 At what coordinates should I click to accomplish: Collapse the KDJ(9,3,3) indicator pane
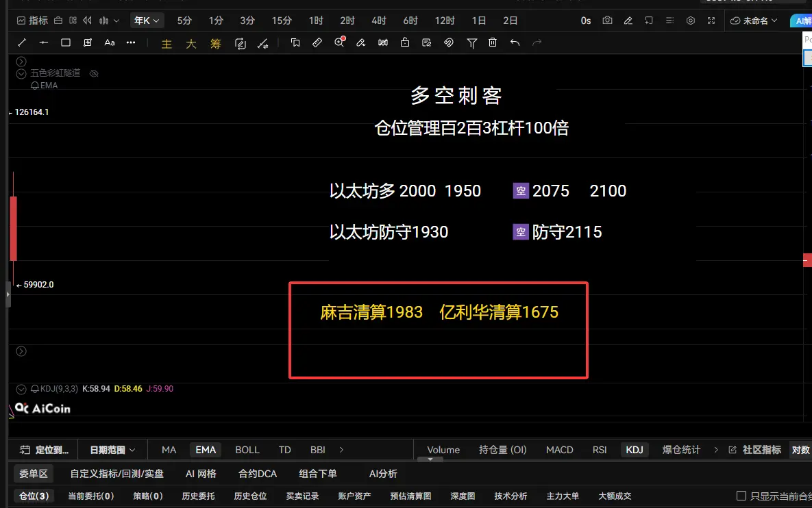click(21, 389)
